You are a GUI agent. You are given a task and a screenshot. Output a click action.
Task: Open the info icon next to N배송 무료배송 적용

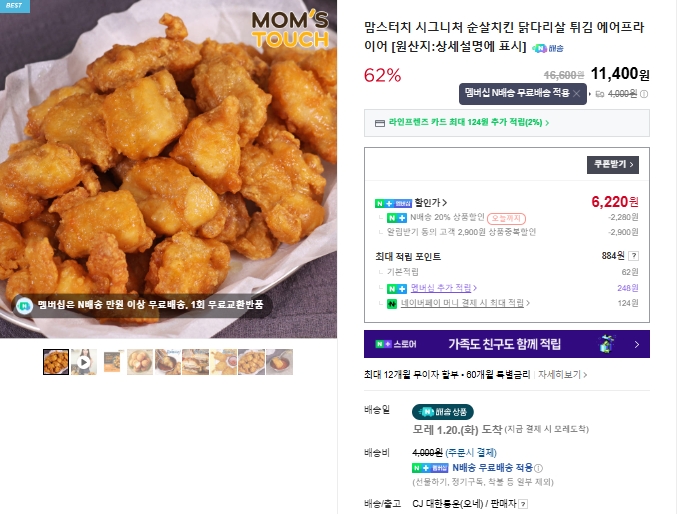point(538,468)
